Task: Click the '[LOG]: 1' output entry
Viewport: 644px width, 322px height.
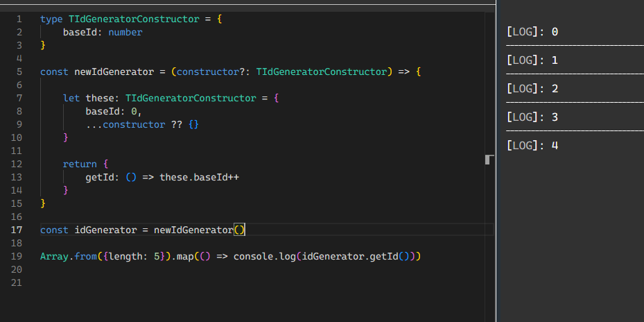Action: [532, 60]
